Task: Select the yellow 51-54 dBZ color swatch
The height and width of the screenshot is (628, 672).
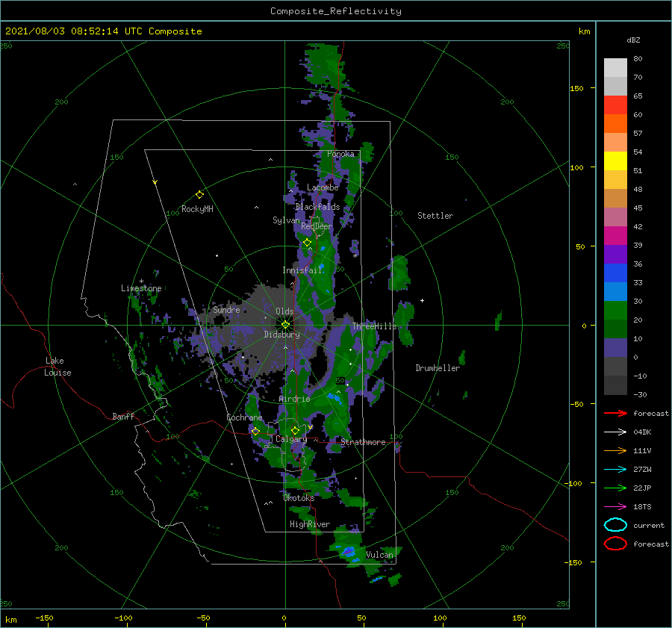Action: pos(615,161)
